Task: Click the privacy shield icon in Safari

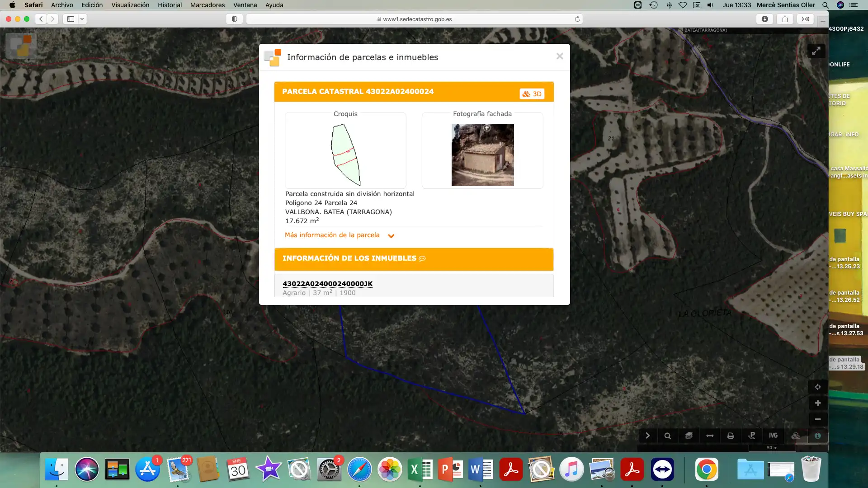Action: point(234,19)
